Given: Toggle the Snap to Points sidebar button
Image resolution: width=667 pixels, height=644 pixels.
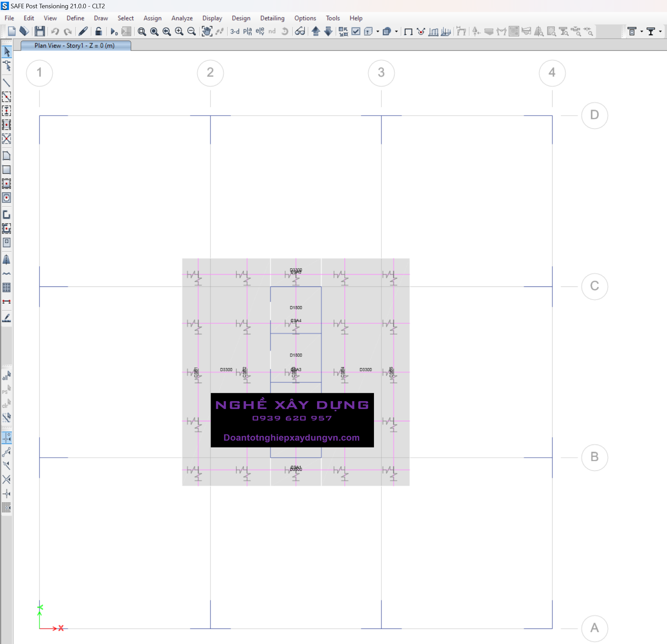Looking at the screenshot, I should tap(7, 438).
